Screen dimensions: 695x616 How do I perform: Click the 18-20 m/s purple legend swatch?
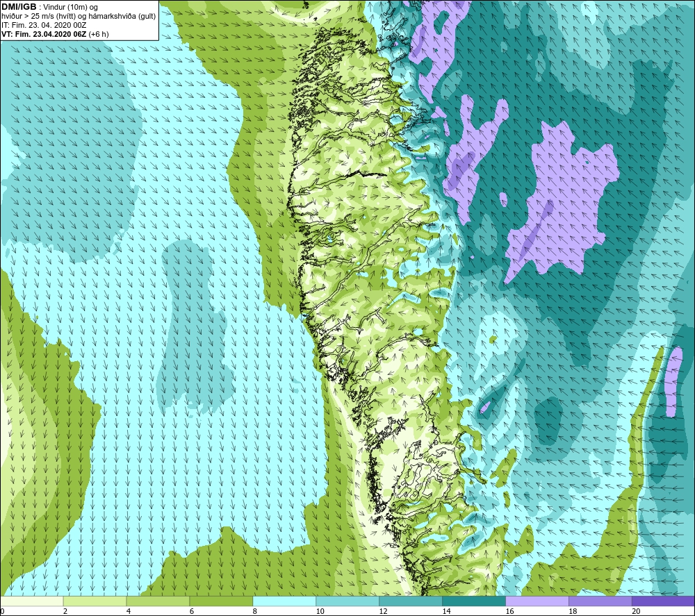point(600,601)
